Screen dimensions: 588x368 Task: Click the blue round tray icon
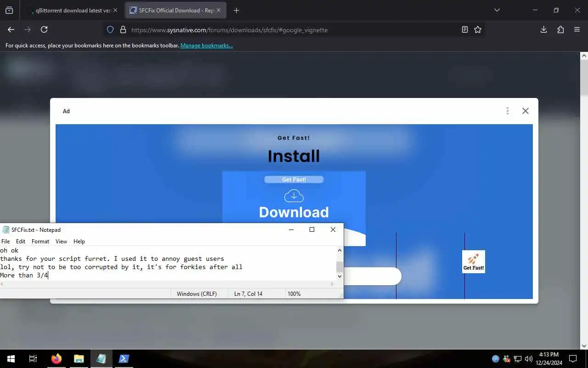coord(496,359)
